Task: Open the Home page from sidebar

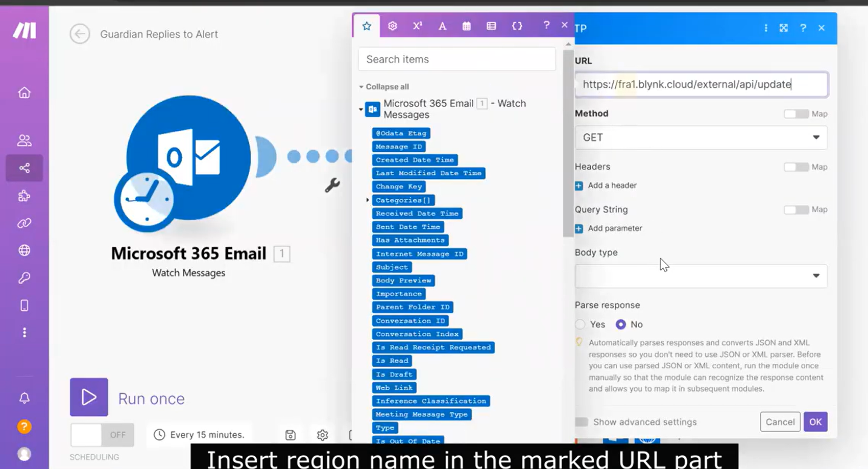Action: pyautogui.click(x=24, y=92)
